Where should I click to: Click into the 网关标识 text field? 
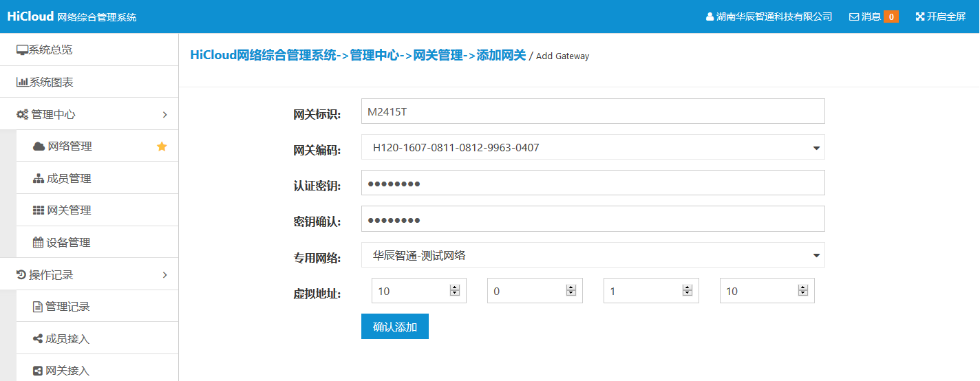(x=592, y=111)
